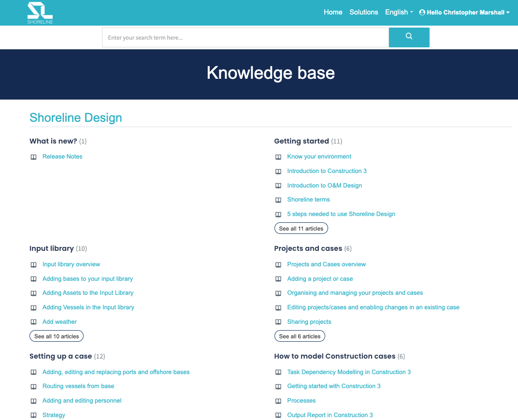
Task: Go to Home in the top navigation
Action: click(x=332, y=12)
